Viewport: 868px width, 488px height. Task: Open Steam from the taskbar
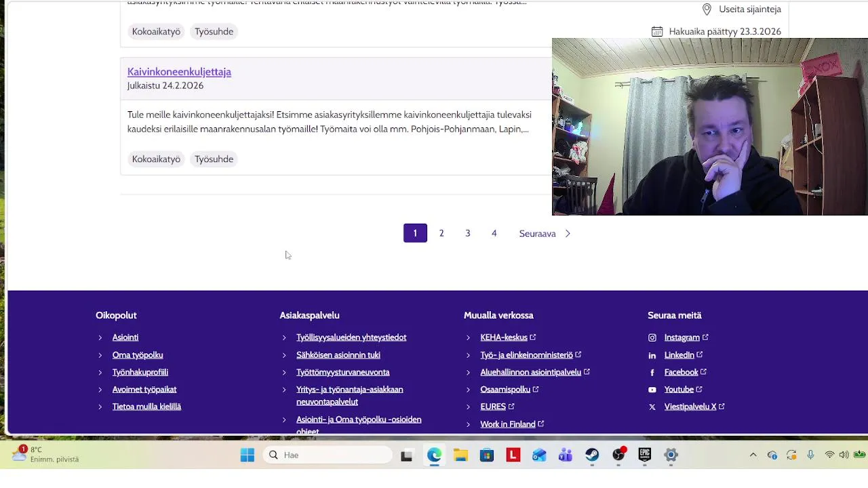(592, 455)
